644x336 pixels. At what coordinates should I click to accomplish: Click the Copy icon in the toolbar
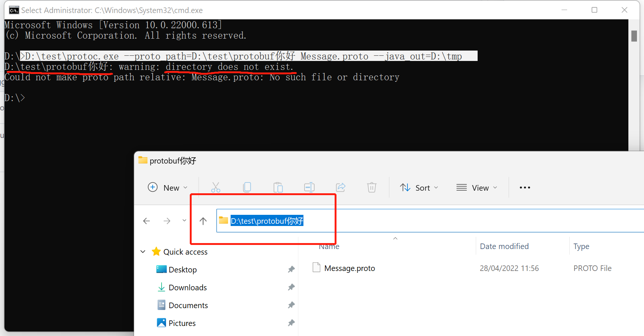247,187
